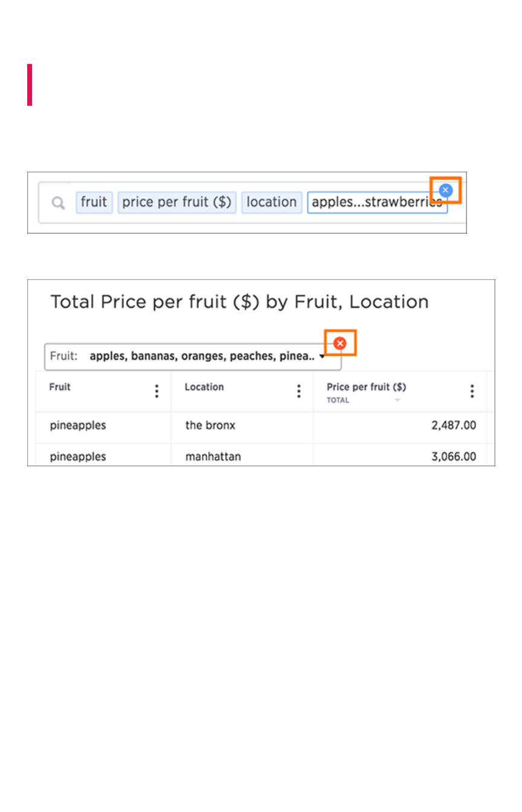This screenshot has width=522, height=812.
Task: Select the "fruit" search token
Action: click(94, 202)
